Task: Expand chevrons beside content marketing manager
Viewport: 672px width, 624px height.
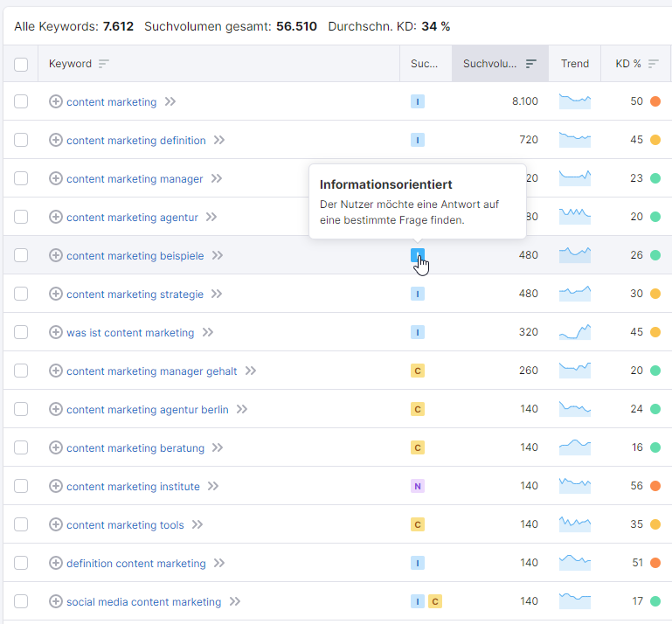Action: (217, 178)
